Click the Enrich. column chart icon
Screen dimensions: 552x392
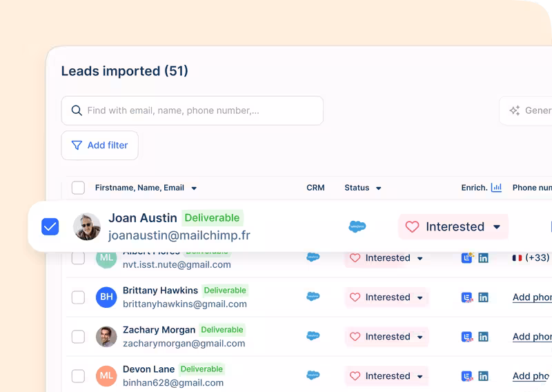point(496,188)
